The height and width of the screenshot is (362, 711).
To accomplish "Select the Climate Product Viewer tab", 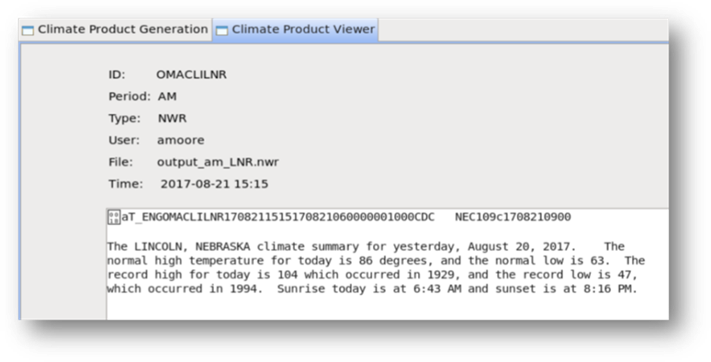I will point(295,30).
